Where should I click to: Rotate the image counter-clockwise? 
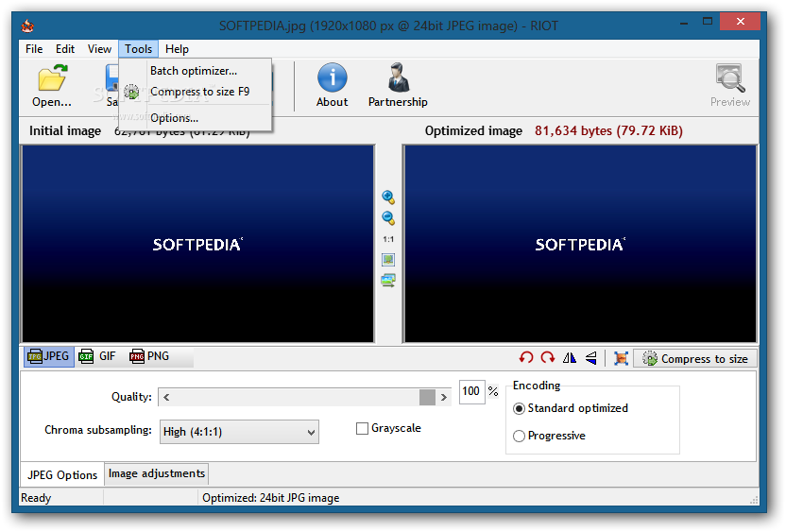click(526, 358)
